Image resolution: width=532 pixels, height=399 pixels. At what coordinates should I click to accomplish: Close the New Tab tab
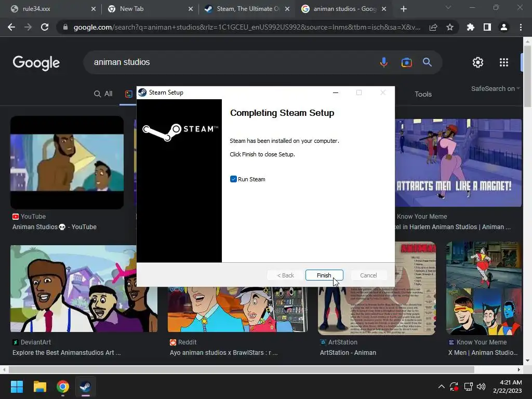pyautogui.click(x=191, y=9)
